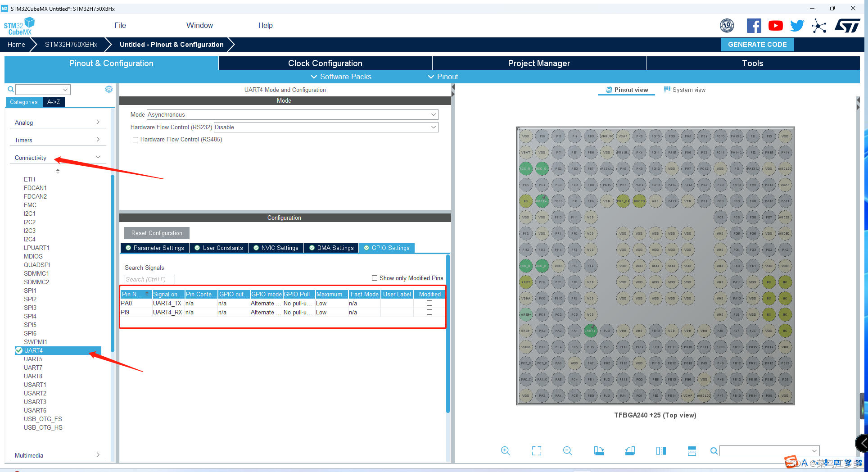The height and width of the screenshot is (472, 868).
Task: Select SPI1 in the peripheral list
Action: pos(30,291)
